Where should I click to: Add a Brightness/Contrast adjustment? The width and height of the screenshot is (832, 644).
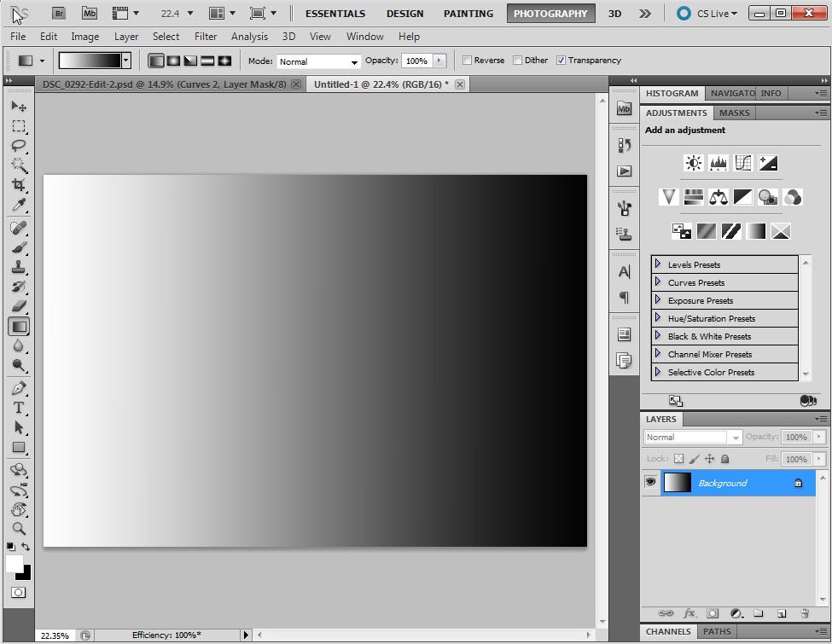[x=693, y=163]
